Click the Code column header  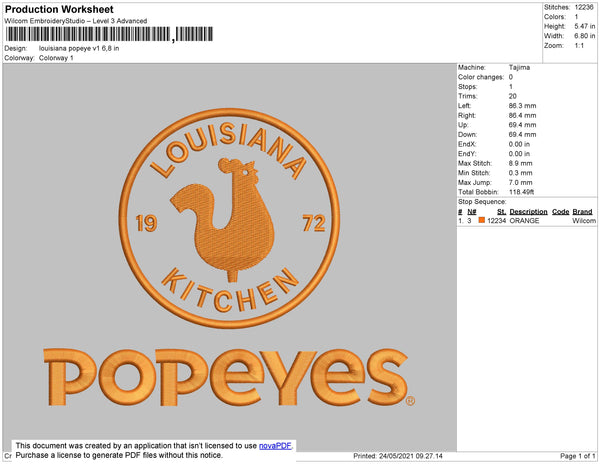tap(561, 212)
